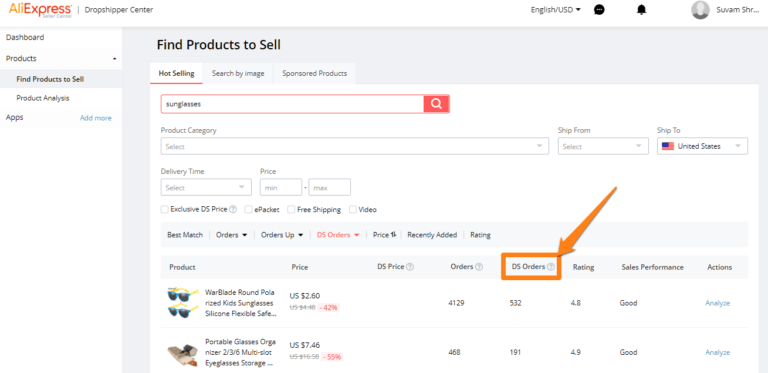This screenshot has height=373, width=768.
Task: Click the DS Orders column help icon
Action: (551, 267)
